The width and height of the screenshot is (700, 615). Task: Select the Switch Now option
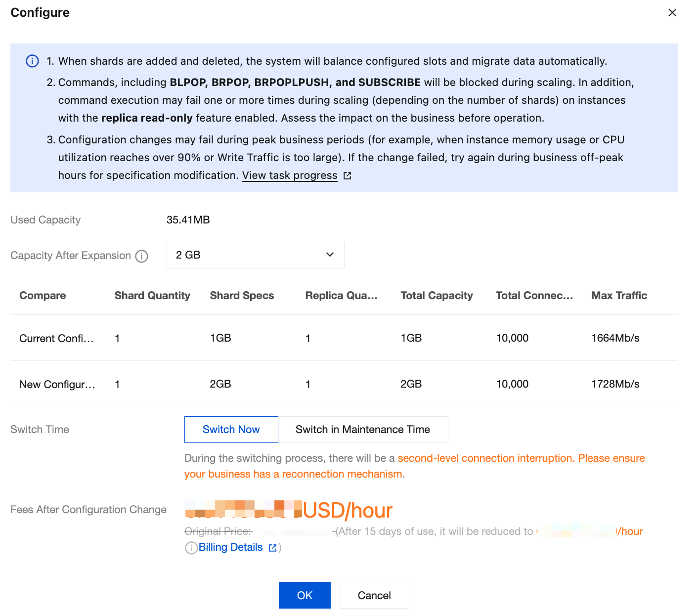point(231,430)
